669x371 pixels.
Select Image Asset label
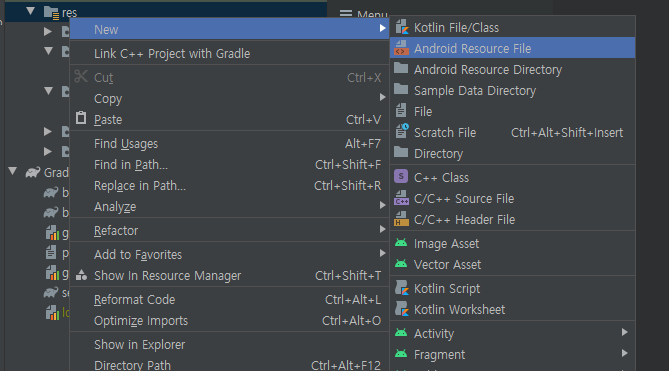(x=446, y=243)
